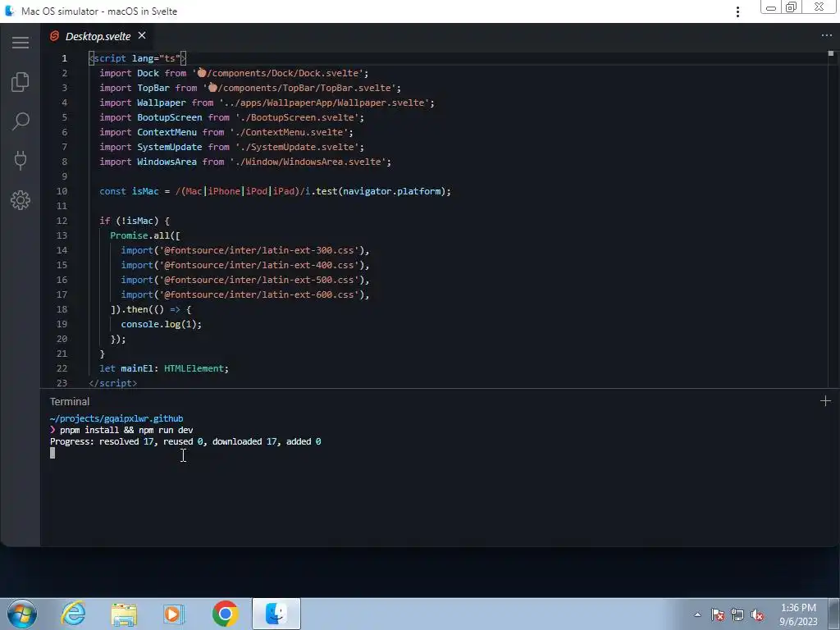
Task: Open the Extensions plug icon in sidebar
Action: [x=21, y=160]
